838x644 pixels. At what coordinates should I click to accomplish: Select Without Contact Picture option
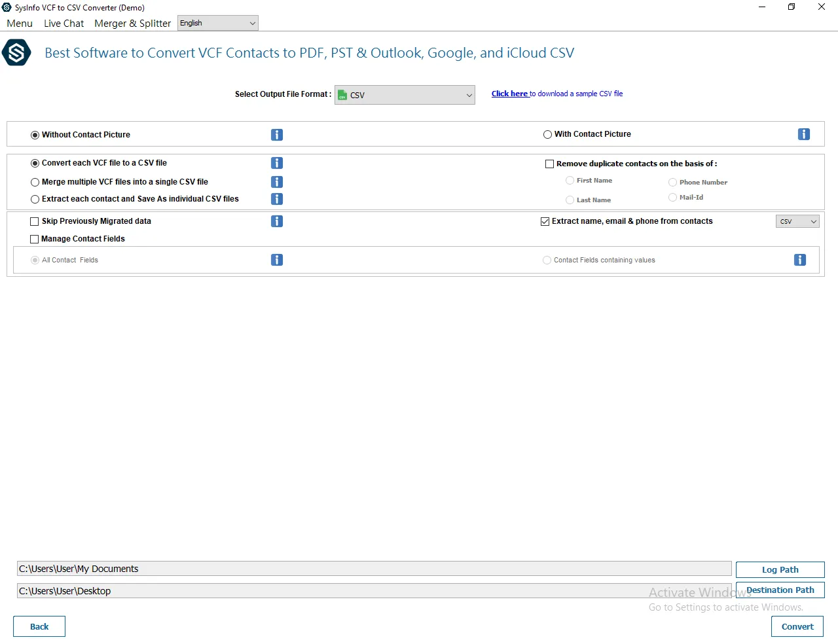pyautogui.click(x=35, y=135)
